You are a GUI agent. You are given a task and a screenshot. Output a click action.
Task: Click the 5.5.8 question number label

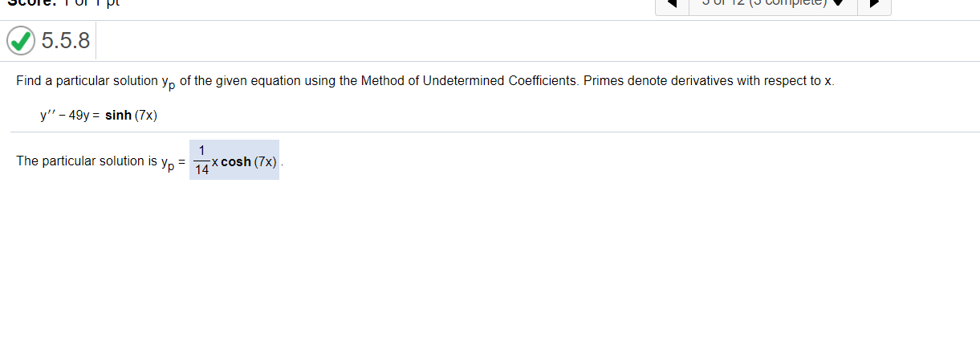(x=66, y=41)
